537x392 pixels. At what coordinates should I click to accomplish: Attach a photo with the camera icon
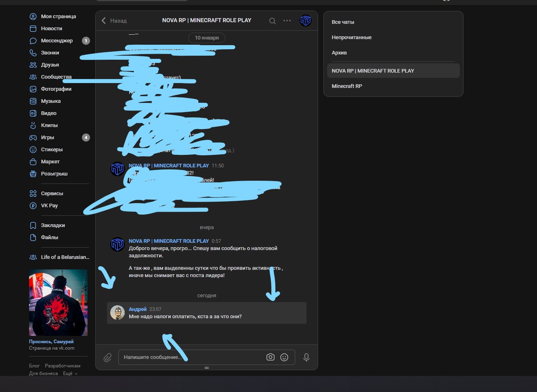tap(271, 357)
